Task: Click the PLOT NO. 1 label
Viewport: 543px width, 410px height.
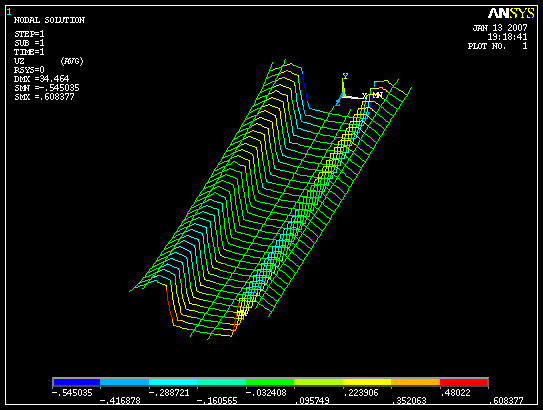Action: [x=498, y=46]
